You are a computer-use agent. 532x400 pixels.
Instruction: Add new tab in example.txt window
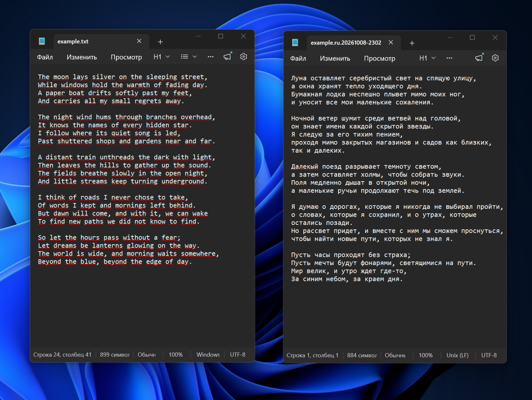pyautogui.click(x=160, y=42)
